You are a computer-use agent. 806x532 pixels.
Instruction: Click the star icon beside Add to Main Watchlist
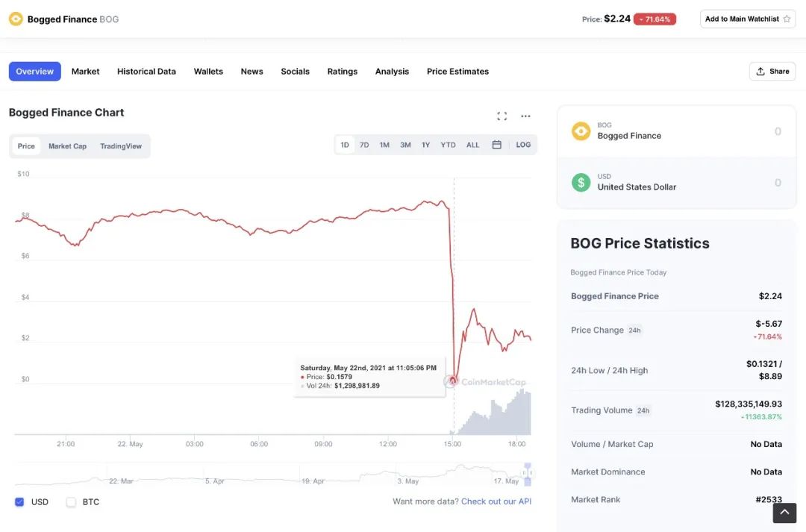tap(787, 19)
